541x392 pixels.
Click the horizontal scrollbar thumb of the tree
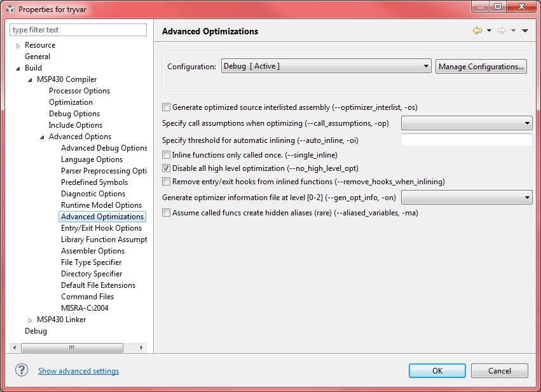point(72,348)
